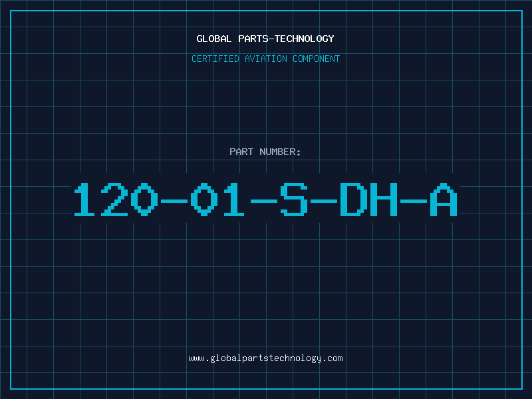Image resolution: width=532 pixels, height=399 pixels.
Task: Click the GLOBAL PARTS-TECHNOLOGY heading
Action: pyautogui.click(x=265, y=39)
